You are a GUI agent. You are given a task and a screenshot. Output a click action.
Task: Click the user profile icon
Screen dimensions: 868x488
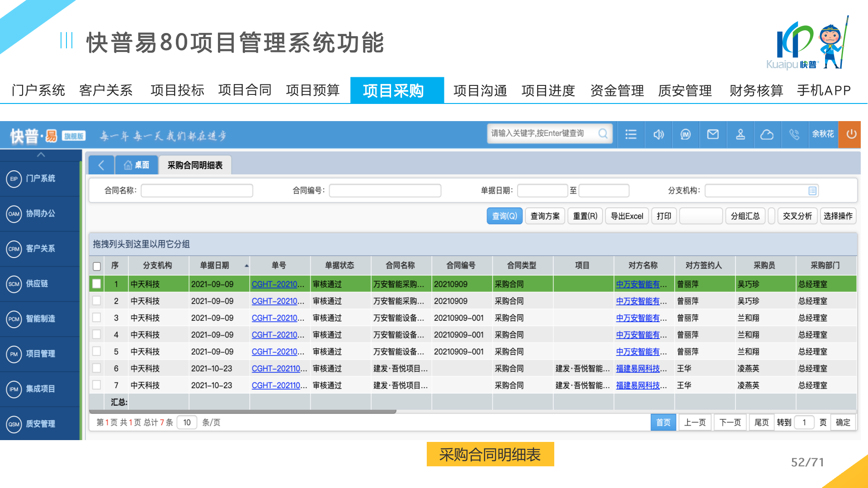click(x=741, y=134)
